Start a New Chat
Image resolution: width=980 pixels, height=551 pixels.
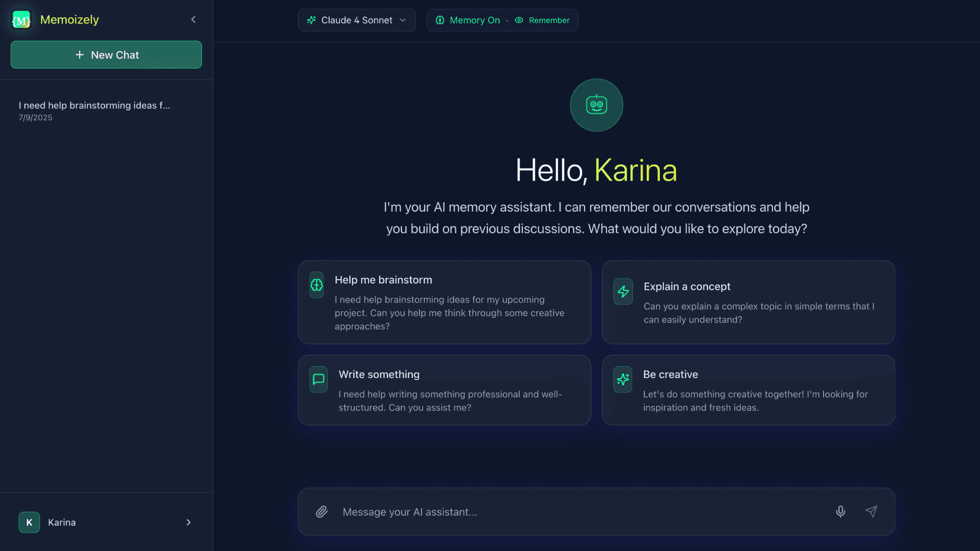[x=106, y=55]
